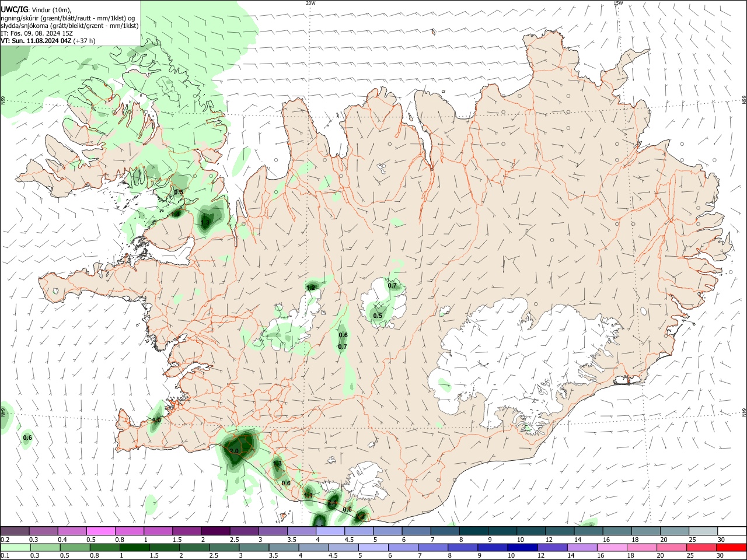Select the upper legend swatch between 4 and 4.5
Screen dimensions: 747x560
(330, 531)
